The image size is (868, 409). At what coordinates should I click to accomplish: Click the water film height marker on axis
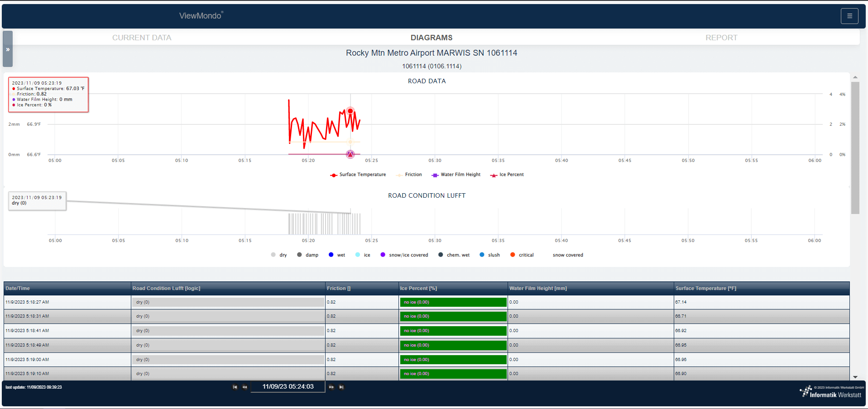click(x=350, y=154)
